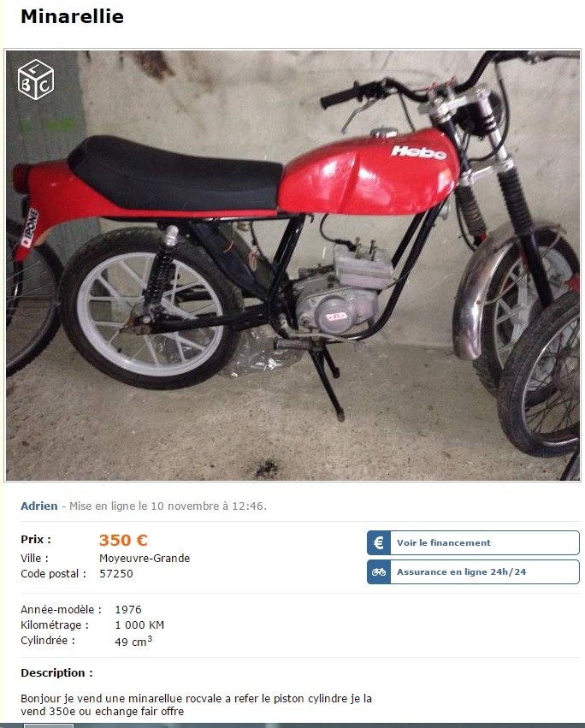
Task: Click the IPONE sticker on rear fender
Action: [x=29, y=228]
